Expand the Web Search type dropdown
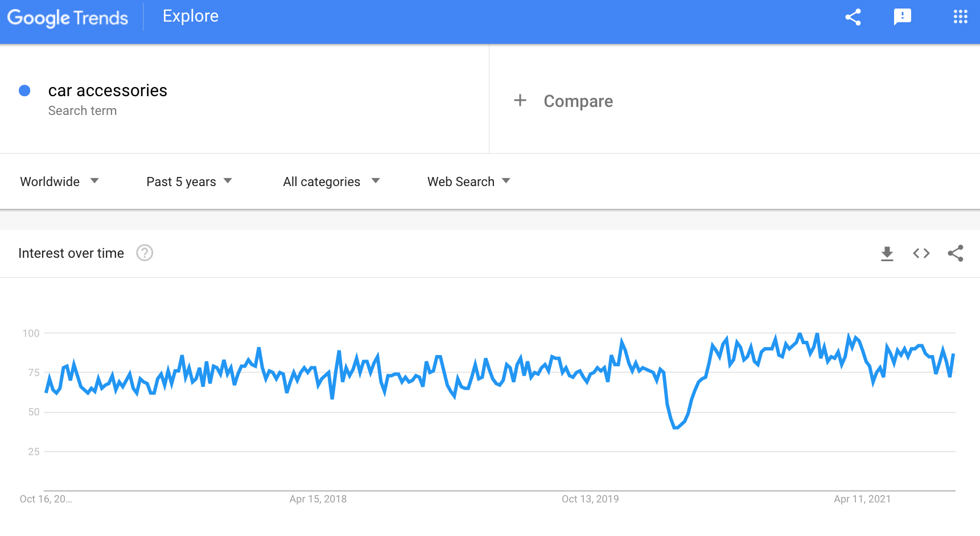Viewport: 980px width, 536px height. coord(468,182)
